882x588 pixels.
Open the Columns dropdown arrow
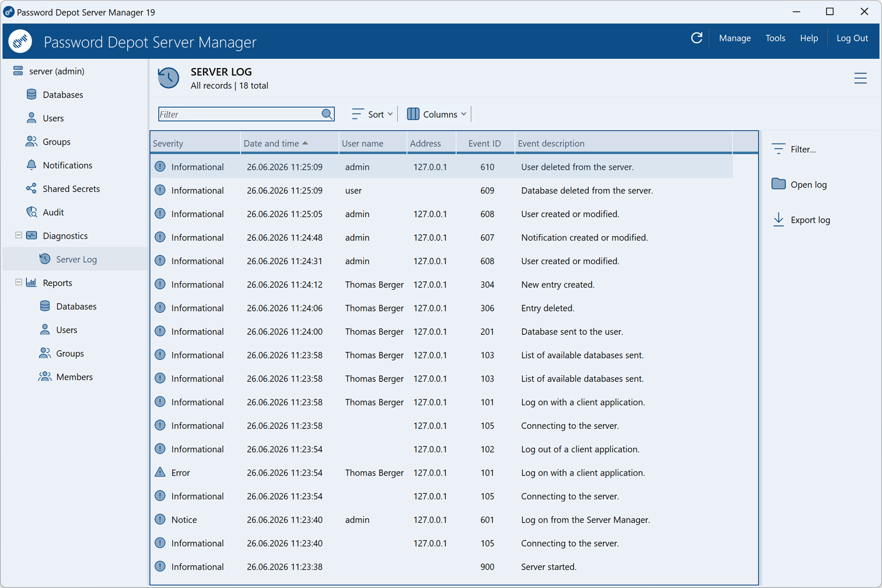[464, 114]
